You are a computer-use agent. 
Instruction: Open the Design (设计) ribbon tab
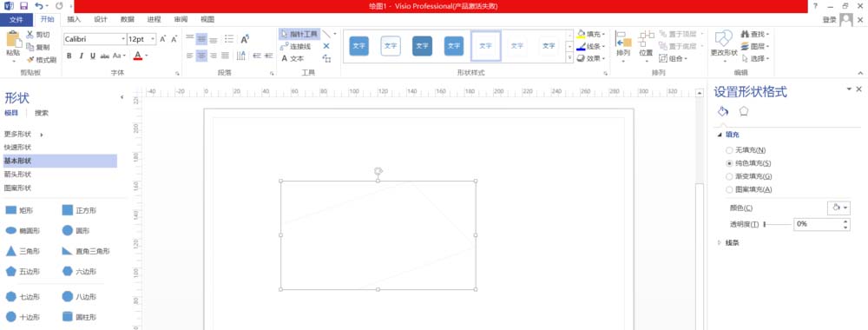click(100, 19)
